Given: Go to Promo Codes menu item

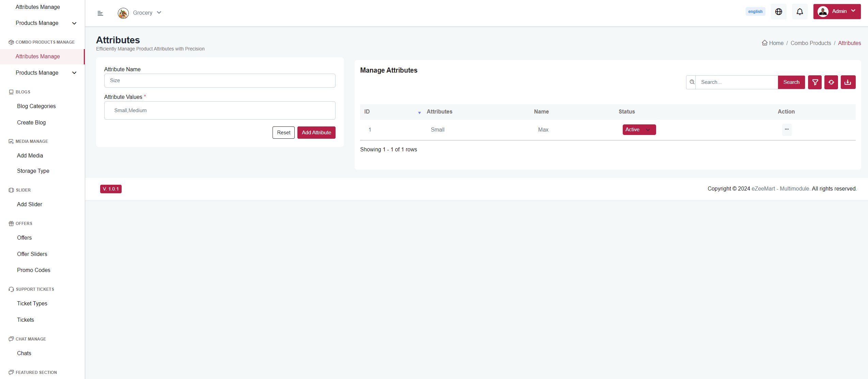Looking at the screenshot, I should tap(34, 270).
